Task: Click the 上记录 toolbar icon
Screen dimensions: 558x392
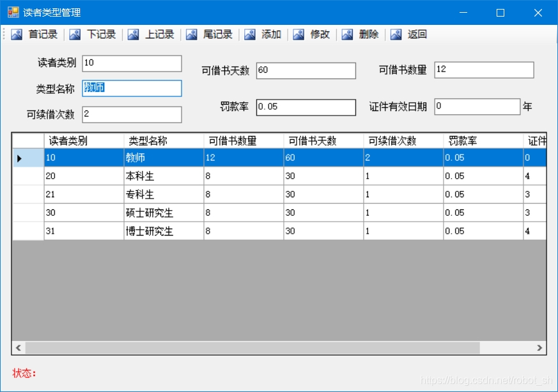Action: pyautogui.click(x=134, y=34)
